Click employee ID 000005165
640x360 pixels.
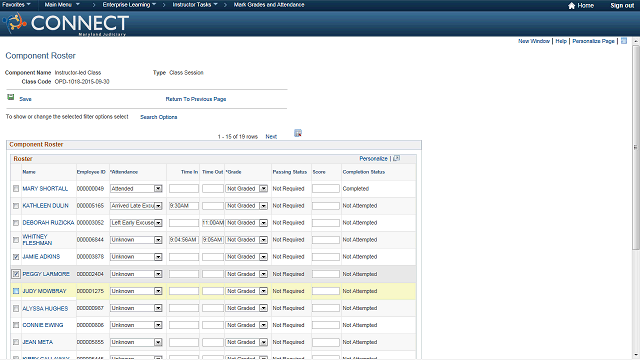(x=91, y=206)
